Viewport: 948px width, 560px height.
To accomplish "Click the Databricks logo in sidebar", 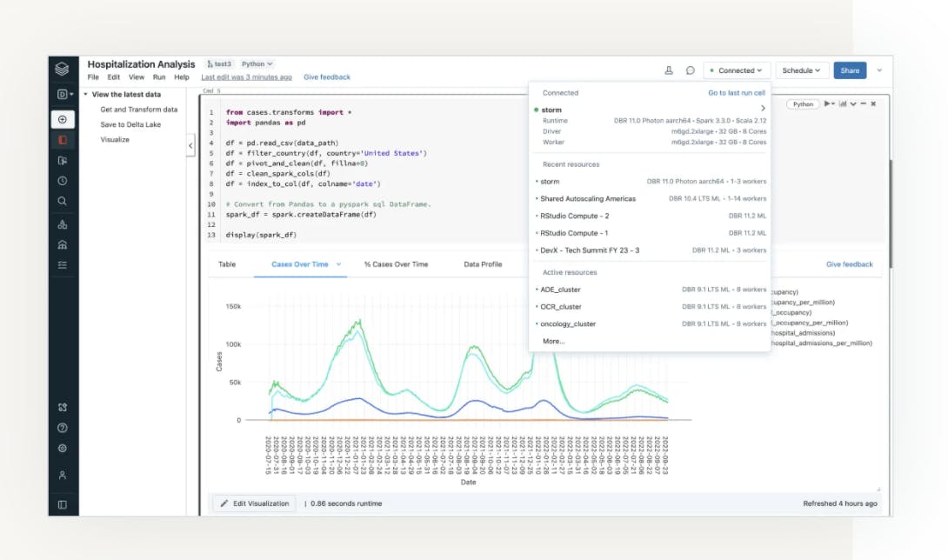I will [62, 69].
